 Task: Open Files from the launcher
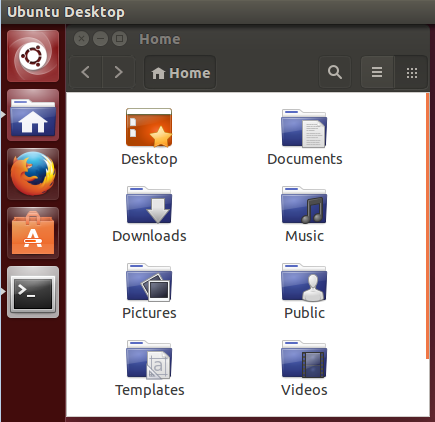33,115
